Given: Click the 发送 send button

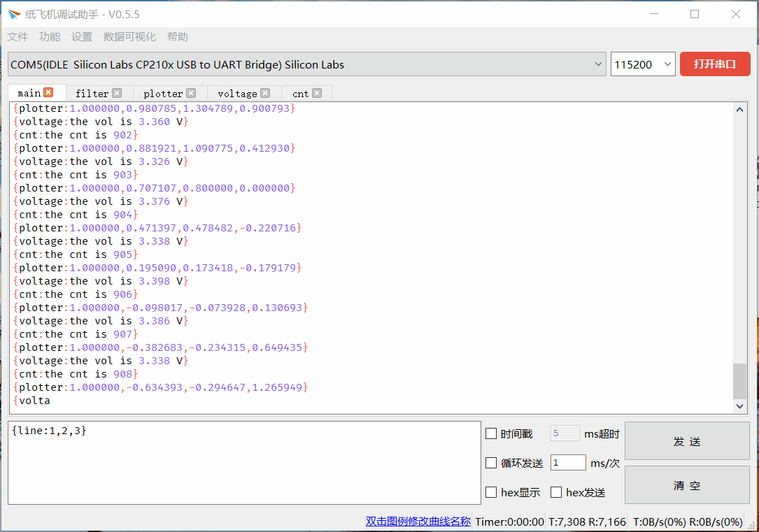Looking at the screenshot, I should pyautogui.click(x=687, y=441).
